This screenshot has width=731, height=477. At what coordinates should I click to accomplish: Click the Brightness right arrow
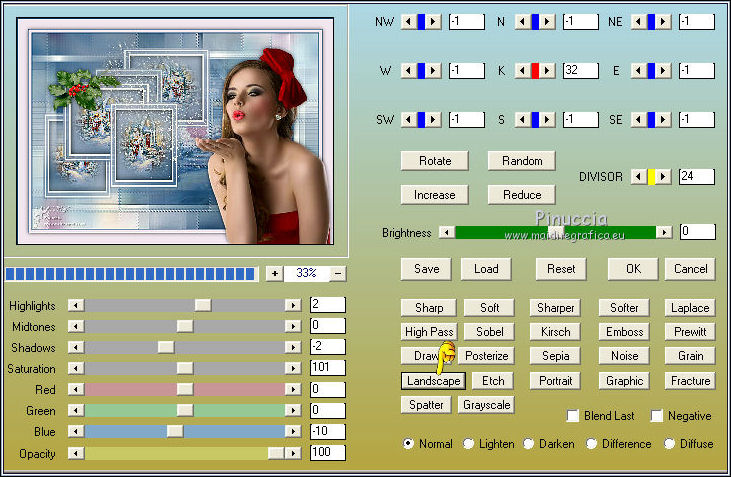pos(664,232)
